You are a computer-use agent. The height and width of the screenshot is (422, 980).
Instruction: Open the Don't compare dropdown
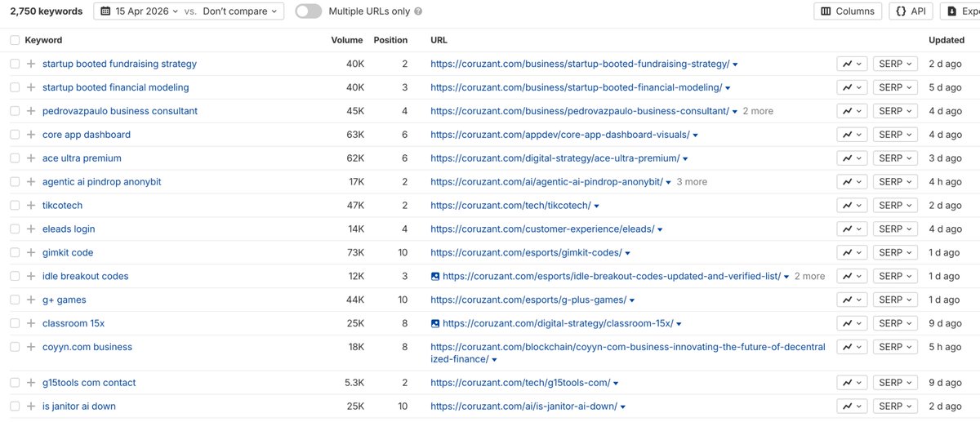tap(239, 11)
